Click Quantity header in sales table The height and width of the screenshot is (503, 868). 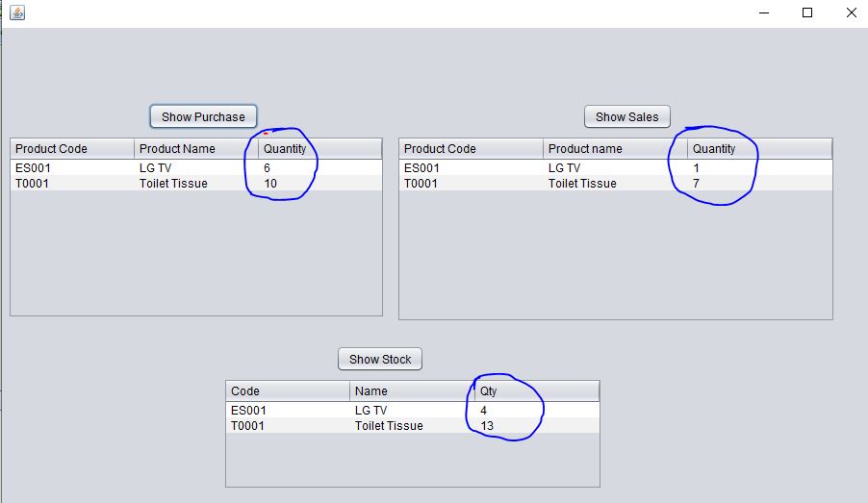coord(760,149)
